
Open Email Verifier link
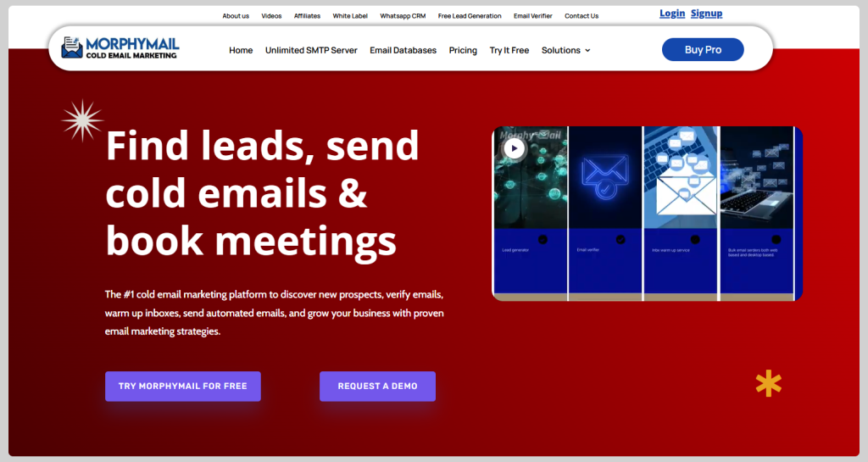[x=532, y=16]
